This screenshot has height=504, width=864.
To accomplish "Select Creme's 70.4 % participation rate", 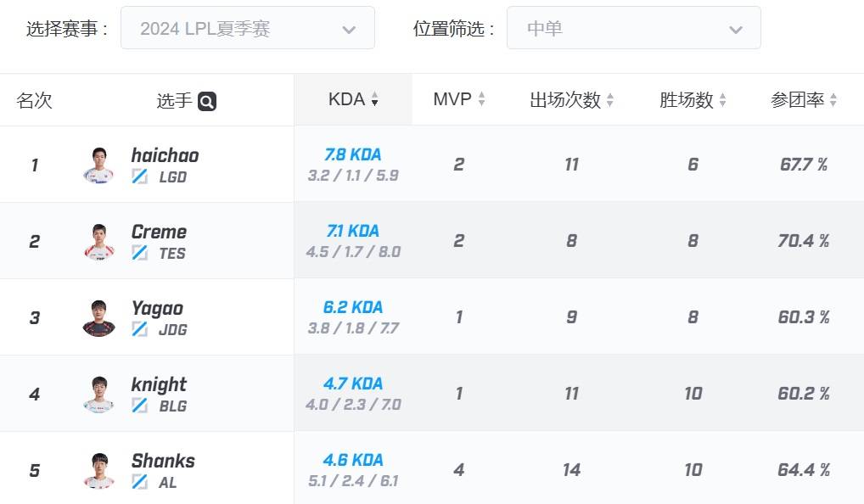I will (804, 241).
